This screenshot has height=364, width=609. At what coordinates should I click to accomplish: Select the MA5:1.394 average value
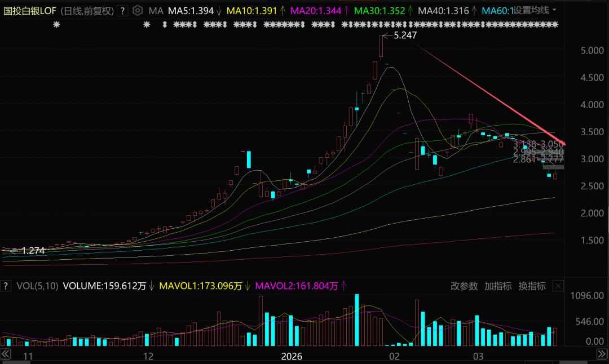[191, 11]
